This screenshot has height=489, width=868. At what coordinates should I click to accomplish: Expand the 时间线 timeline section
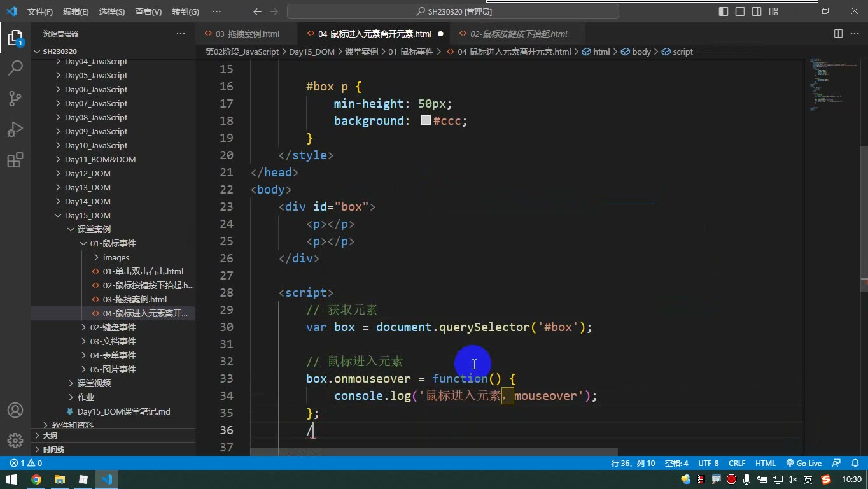pyautogui.click(x=113, y=450)
